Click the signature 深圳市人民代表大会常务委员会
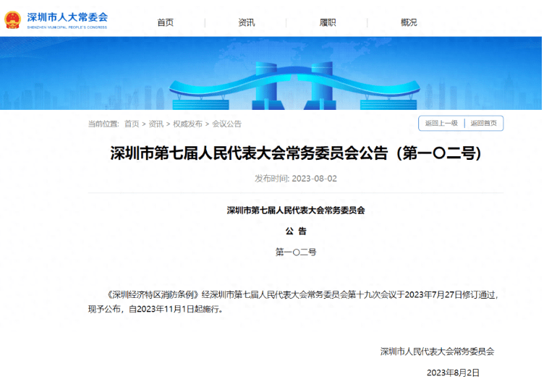This screenshot has width=557, height=392. point(438,351)
